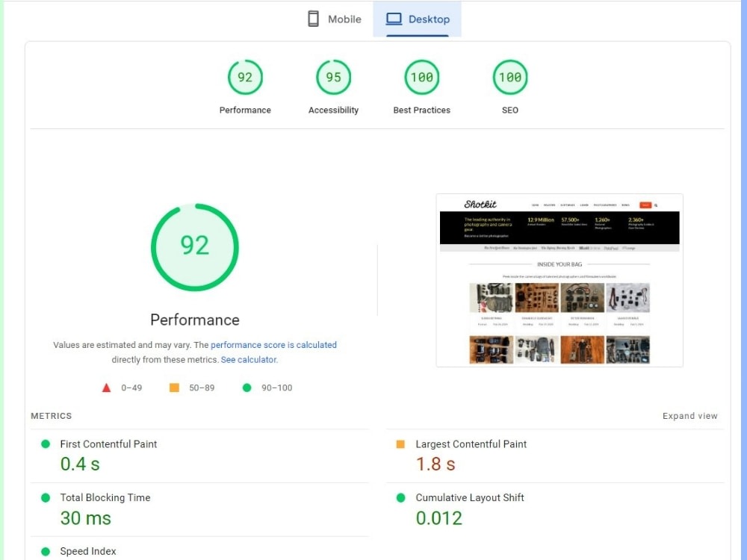This screenshot has height=560, width=747.
Task: Click the 0.012 value
Action: click(438, 518)
